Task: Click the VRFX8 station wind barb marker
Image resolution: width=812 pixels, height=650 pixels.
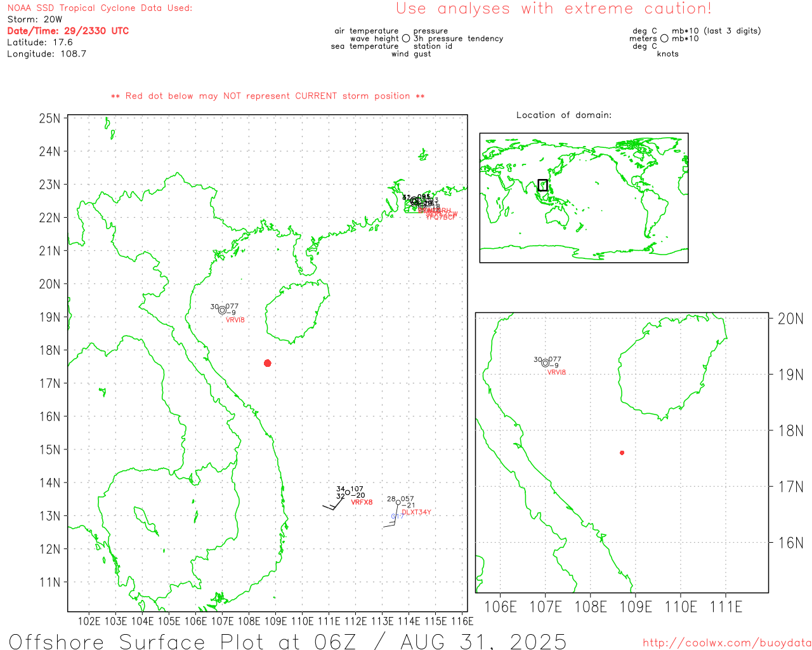Action: 347,493
